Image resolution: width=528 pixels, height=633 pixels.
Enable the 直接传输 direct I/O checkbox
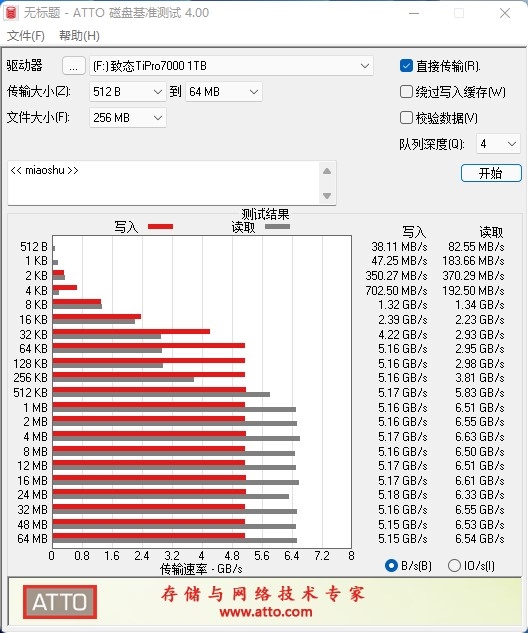coord(406,66)
